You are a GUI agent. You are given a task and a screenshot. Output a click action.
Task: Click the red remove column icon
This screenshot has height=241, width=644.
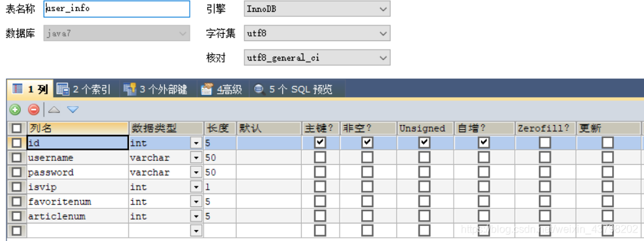tap(34, 109)
